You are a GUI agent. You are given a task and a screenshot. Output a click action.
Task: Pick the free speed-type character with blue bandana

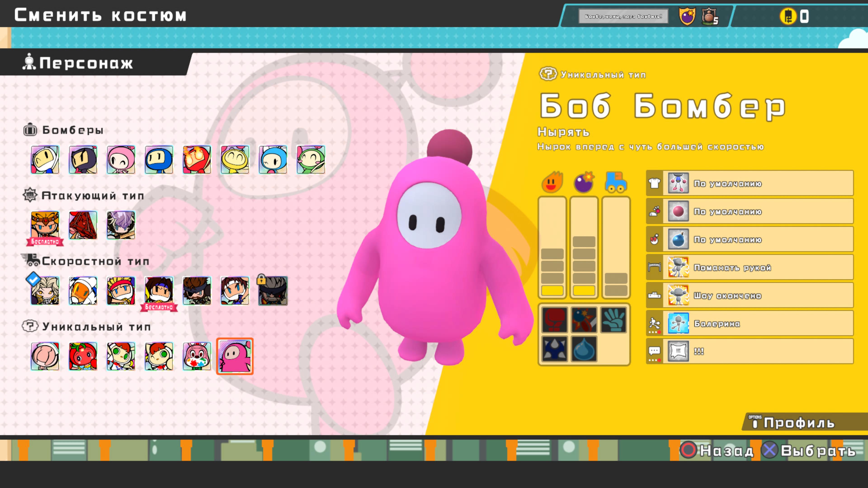pos(159,291)
